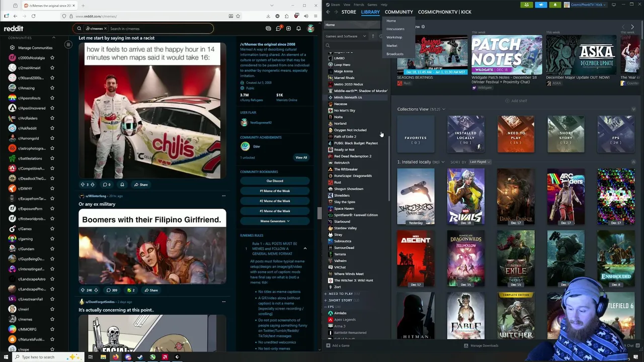Bookmark this page with the star icon
Screen dimensions: 644x362
coord(238,16)
